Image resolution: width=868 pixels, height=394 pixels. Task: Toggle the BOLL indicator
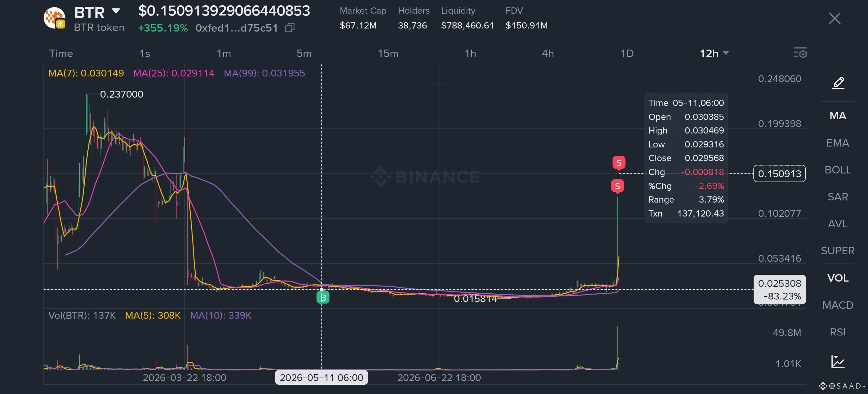click(x=838, y=170)
